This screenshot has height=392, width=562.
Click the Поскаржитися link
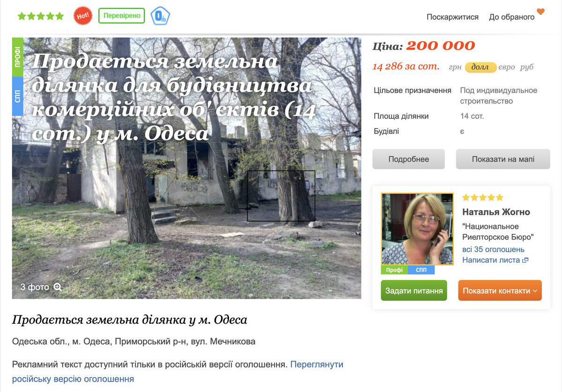[x=452, y=17]
